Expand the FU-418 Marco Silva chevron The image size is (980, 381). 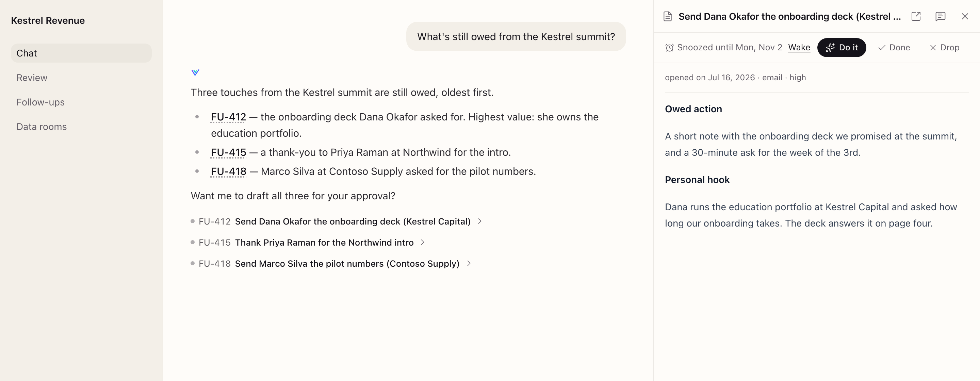469,264
